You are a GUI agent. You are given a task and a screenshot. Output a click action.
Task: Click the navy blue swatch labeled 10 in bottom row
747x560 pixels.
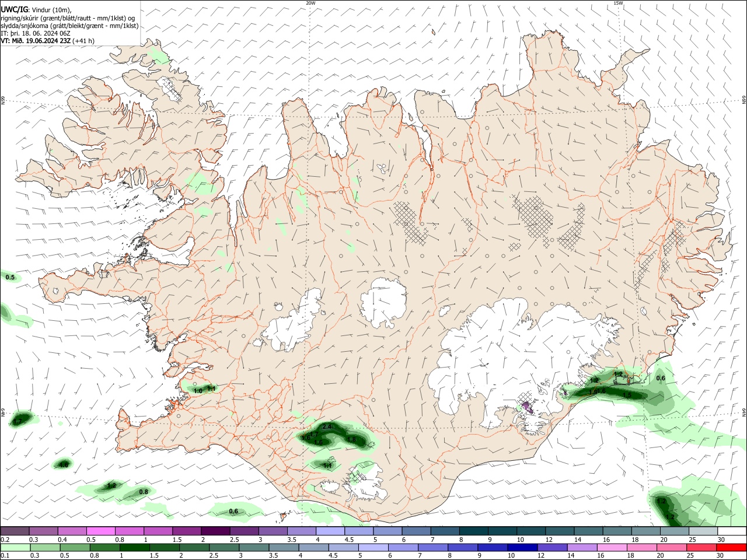(x=522, y=548)
